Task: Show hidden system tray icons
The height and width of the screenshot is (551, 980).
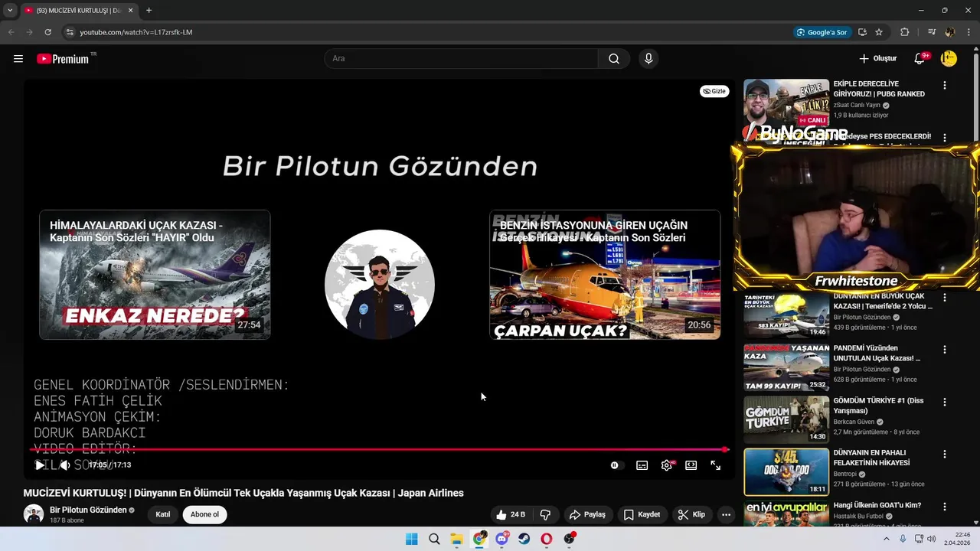Action: [x=887, y=539]
